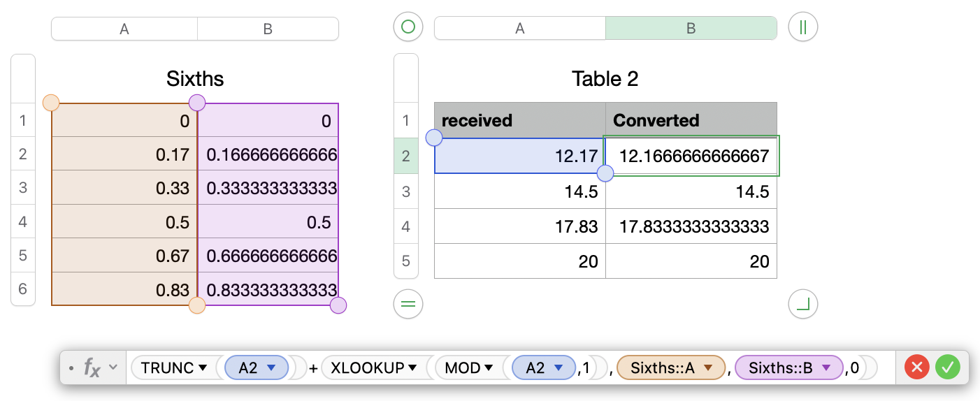
Task: Accept the formula with the green checkmark
Action: pos(948,367)
